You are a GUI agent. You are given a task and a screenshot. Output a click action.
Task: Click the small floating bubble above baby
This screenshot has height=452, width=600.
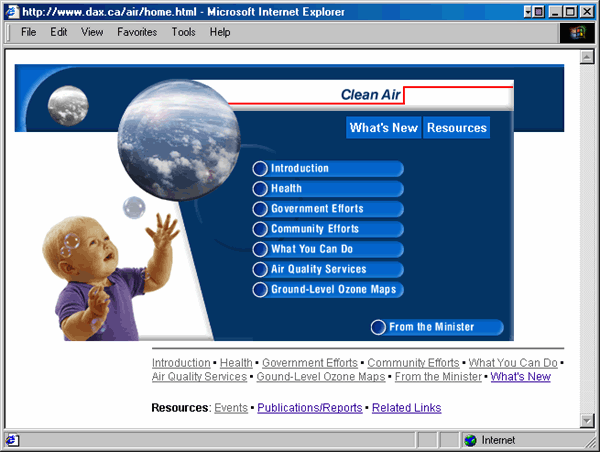click(134, 207)
